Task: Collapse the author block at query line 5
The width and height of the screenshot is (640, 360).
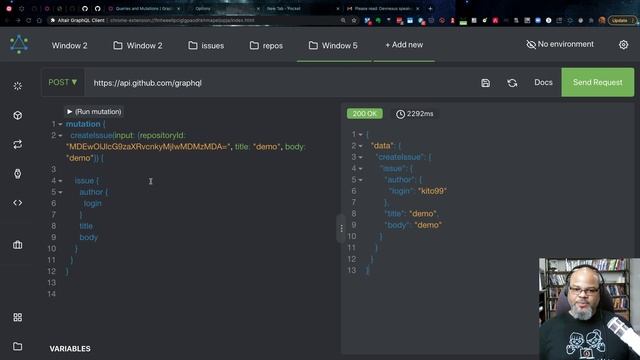Action: 60,192
